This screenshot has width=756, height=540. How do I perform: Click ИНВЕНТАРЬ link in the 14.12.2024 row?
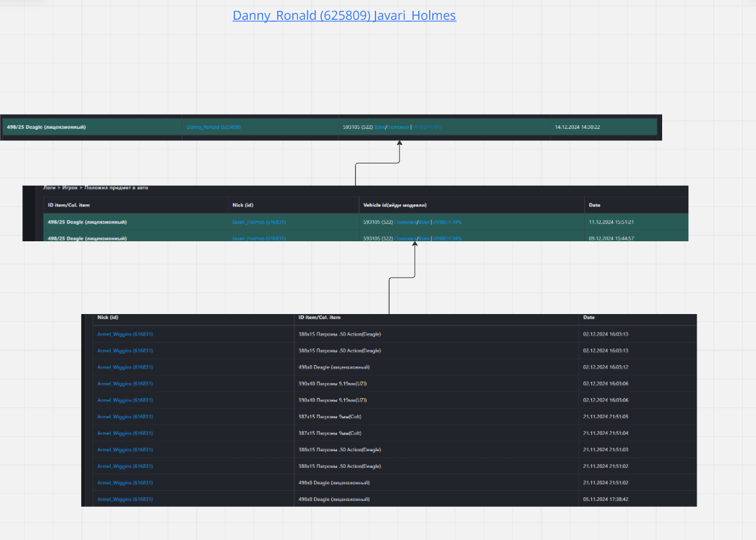427,127
